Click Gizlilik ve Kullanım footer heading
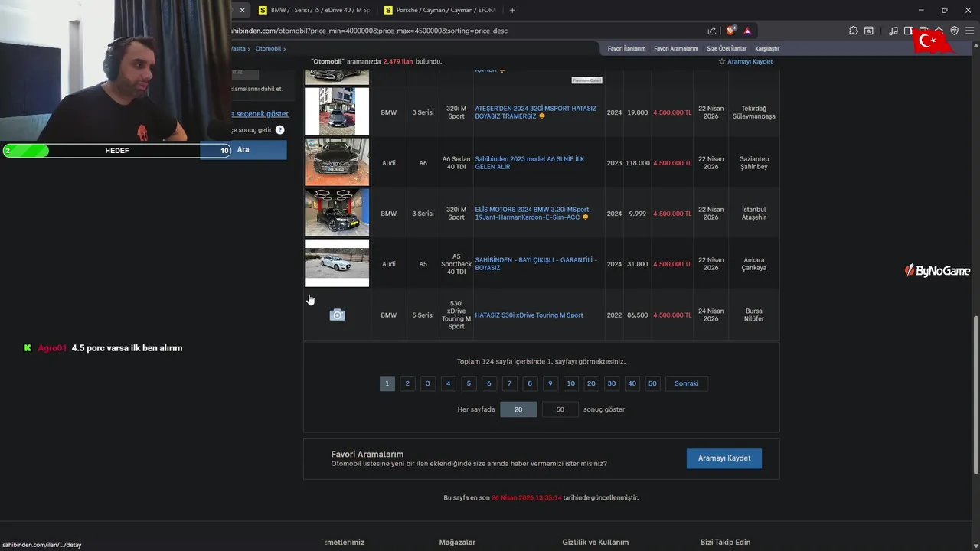Screen dimensions: 980x551 pyautogui.click(x=595, y=542)
